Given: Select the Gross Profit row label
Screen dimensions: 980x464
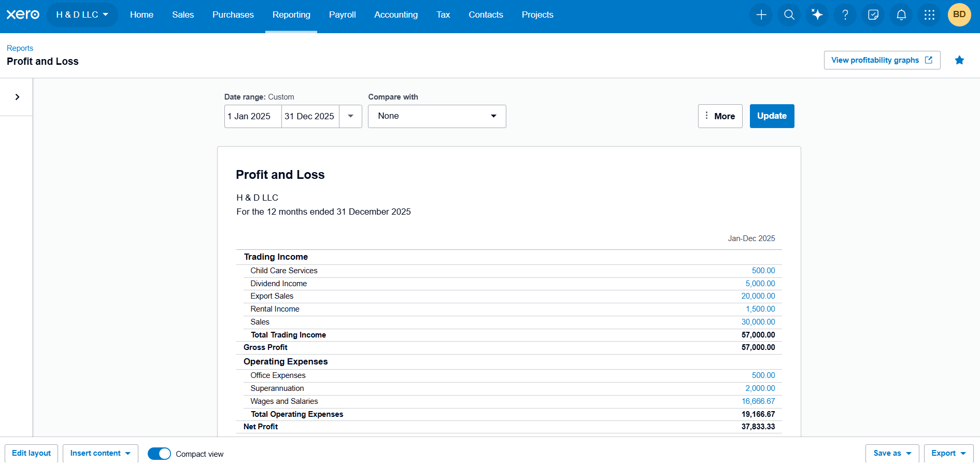Looking at the screenshot, I should (x=265, y=347).
